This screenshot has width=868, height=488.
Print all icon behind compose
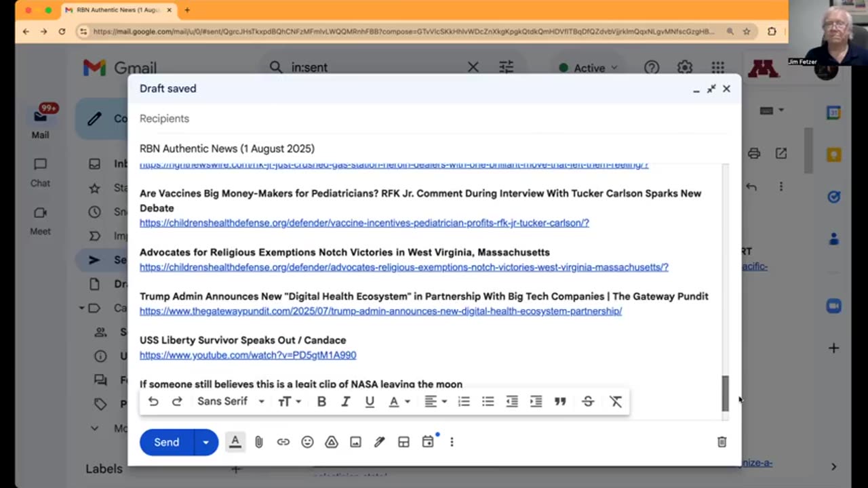[754, 154]
